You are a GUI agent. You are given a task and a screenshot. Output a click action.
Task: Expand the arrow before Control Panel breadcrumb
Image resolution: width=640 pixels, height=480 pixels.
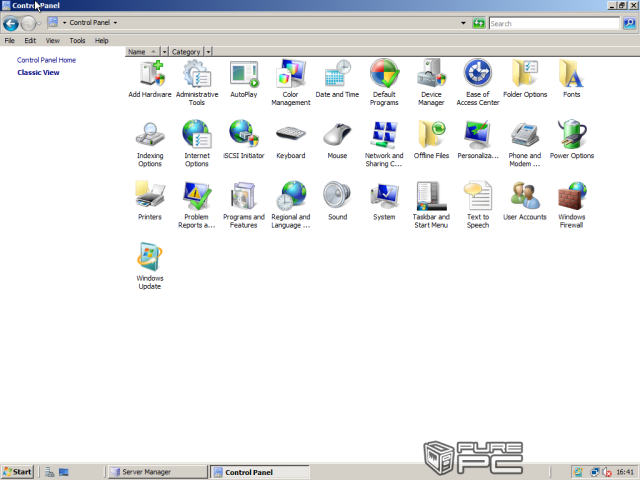tap(64, 23)
